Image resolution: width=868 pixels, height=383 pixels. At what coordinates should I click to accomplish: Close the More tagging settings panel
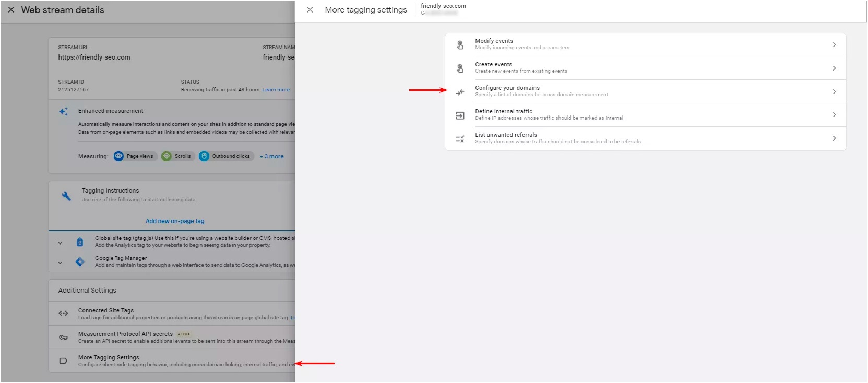(310, 10)
